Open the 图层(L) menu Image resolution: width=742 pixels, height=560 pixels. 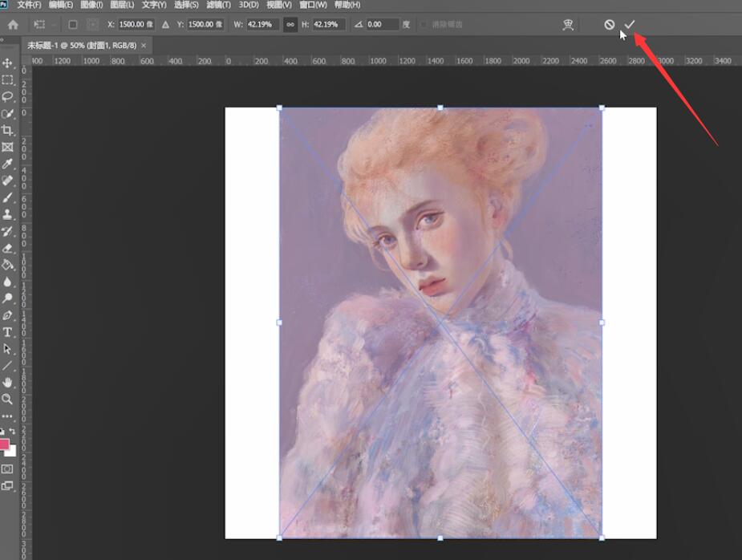click(x=122, y=5)
